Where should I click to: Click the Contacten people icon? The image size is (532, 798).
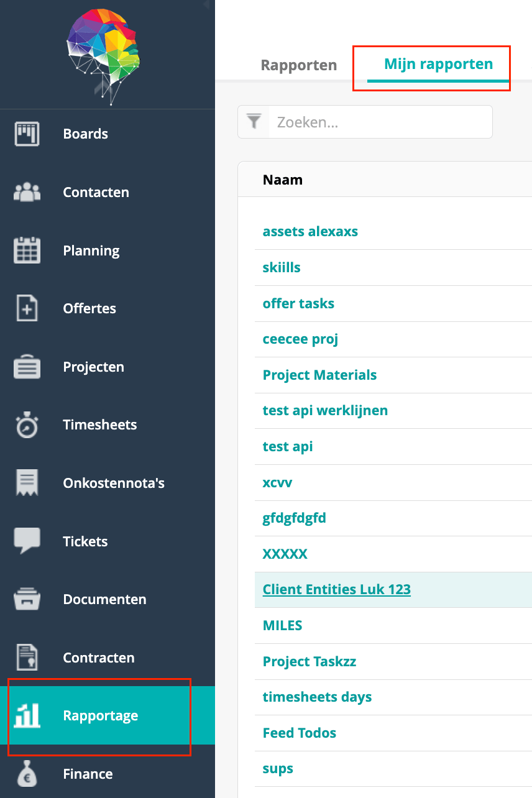(x=27, y=192)
